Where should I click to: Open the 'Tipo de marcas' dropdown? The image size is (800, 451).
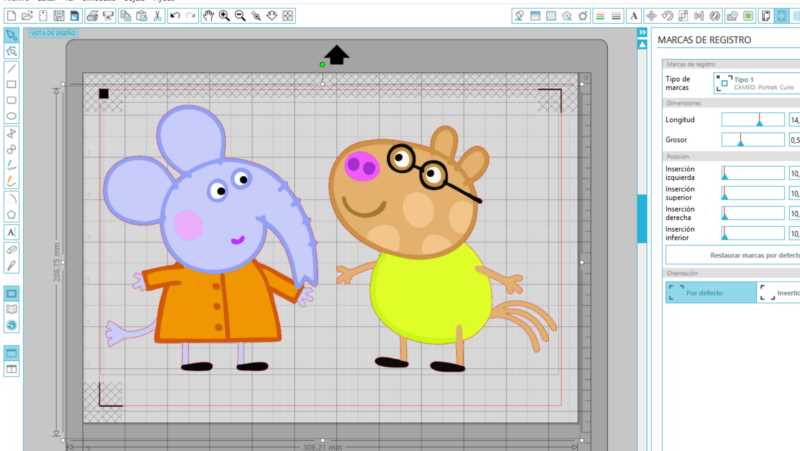pos(756,83)
